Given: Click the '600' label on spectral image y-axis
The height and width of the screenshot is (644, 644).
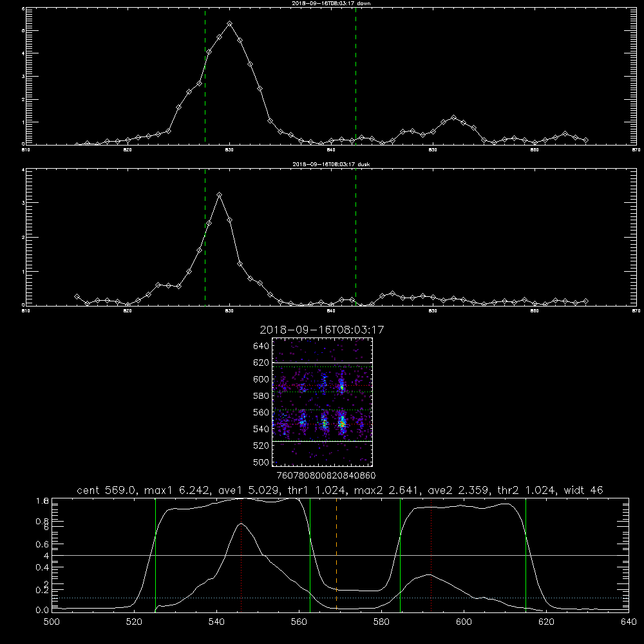Looking at the screenshot, I should pyautogui.click(x=261, y=379).
